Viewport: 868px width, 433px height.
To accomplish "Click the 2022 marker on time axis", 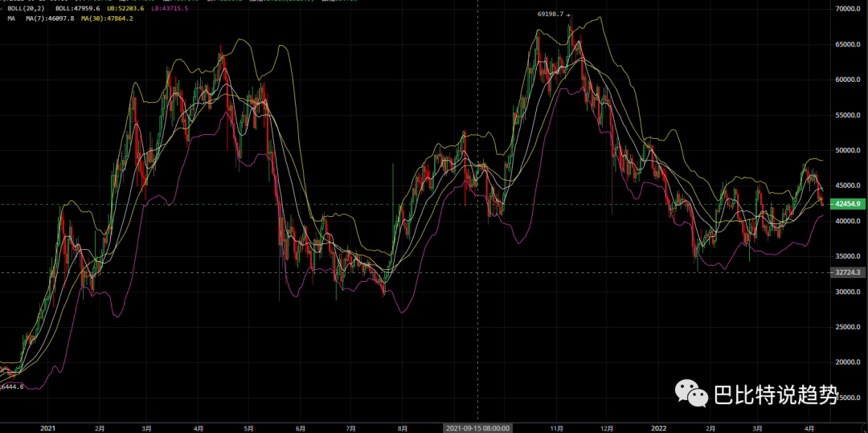I will [660, 427].
